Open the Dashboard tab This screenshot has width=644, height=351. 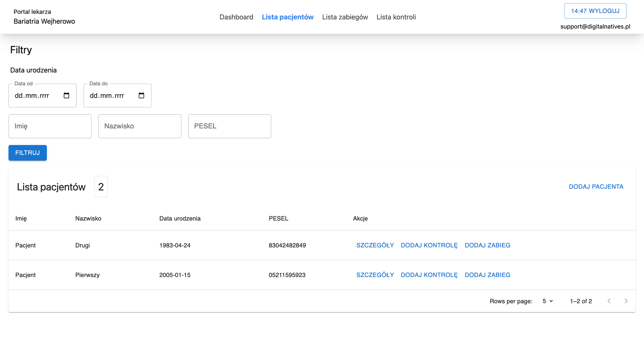coord(236,17)
